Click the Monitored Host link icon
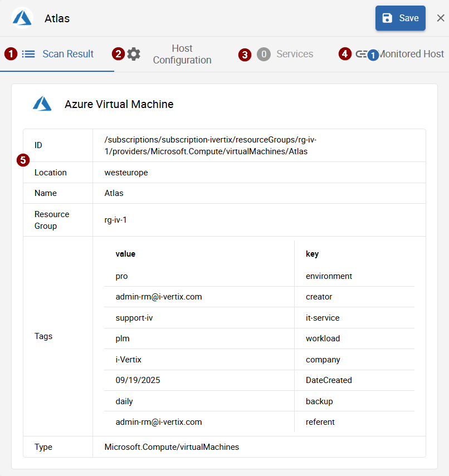 pyautogui.click(x=362, y=54)
